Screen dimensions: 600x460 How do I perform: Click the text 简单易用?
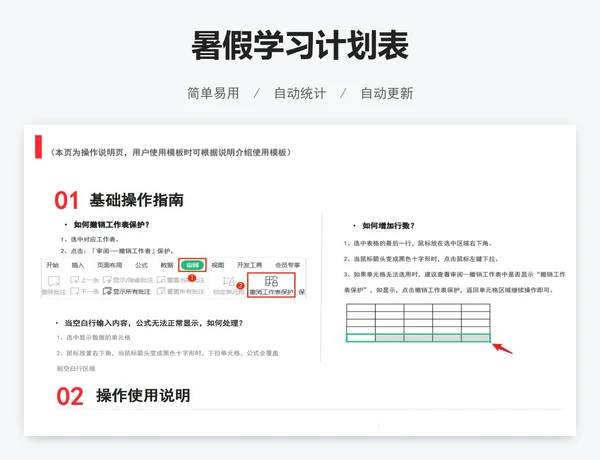point(213,93)
